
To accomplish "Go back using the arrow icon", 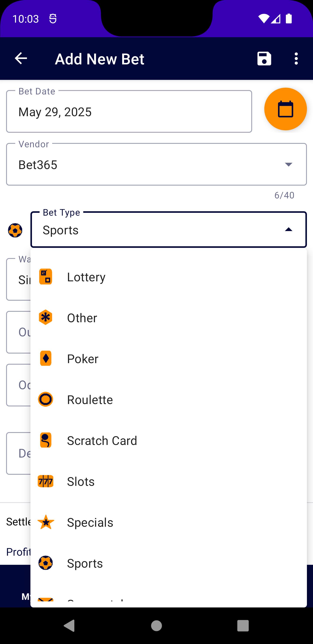I will (21, 59).
